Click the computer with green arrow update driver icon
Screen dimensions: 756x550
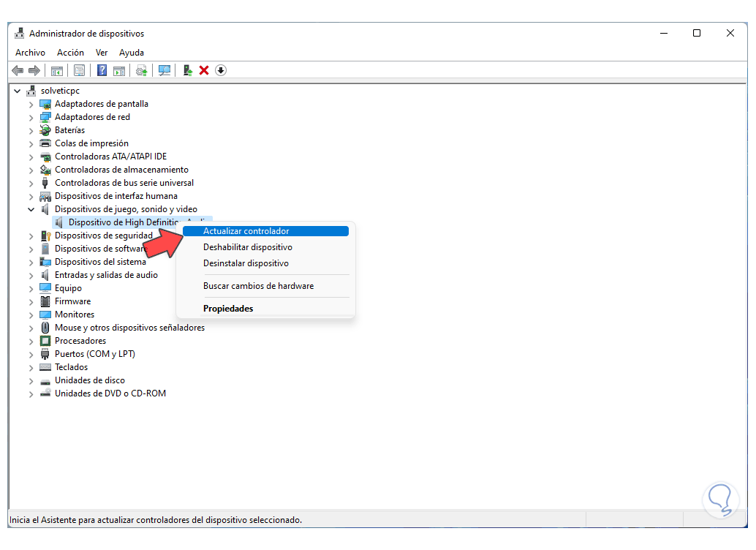188,71
